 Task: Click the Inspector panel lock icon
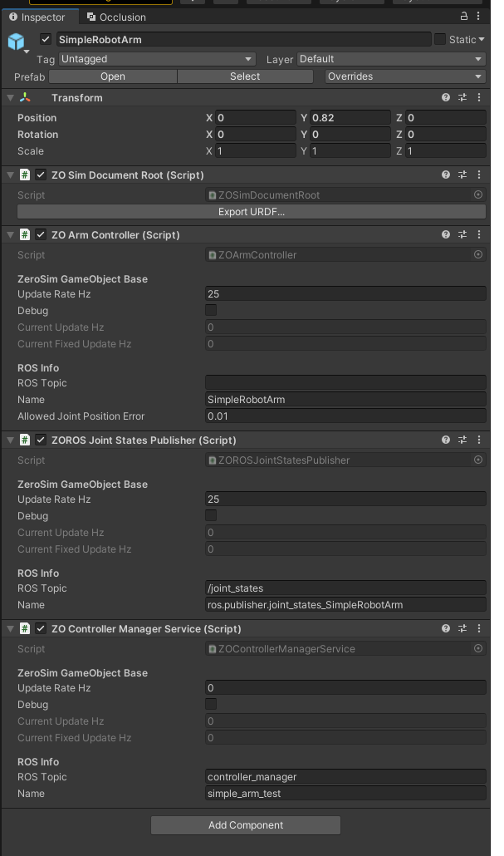(x=464, y=17)
